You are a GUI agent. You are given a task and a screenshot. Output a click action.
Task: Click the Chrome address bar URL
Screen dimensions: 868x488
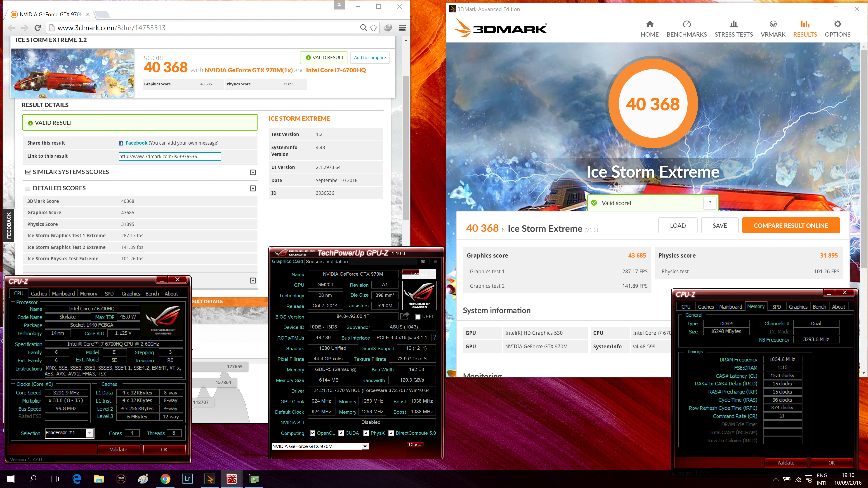click(x=111, y=28)
